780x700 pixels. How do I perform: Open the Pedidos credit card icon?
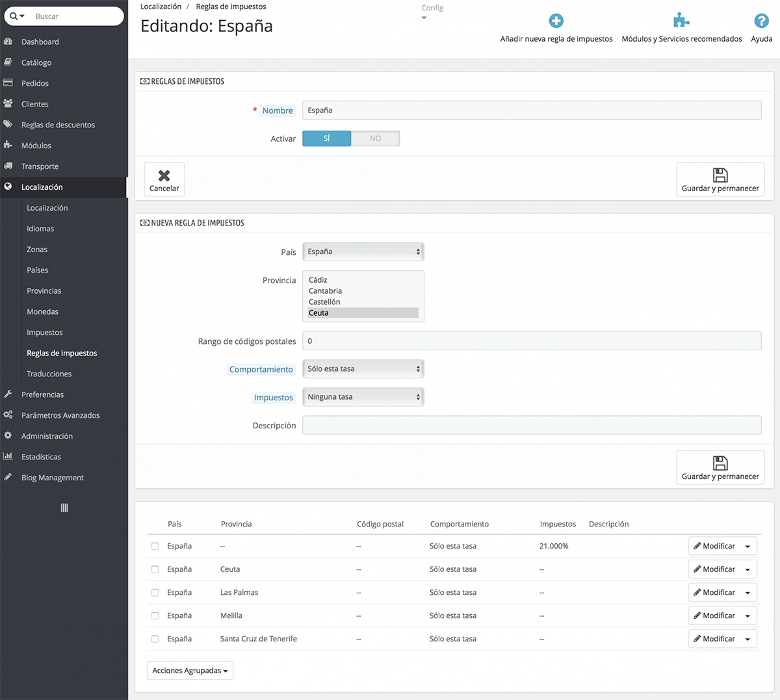(x=8, y=83)
